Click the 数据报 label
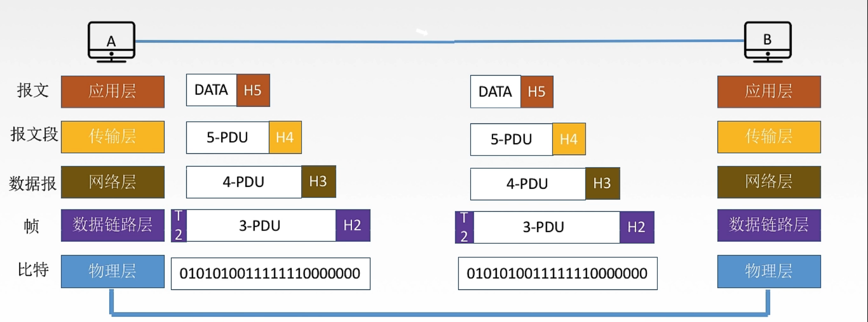Screen dimensions: 868x322 coord(33,183)
